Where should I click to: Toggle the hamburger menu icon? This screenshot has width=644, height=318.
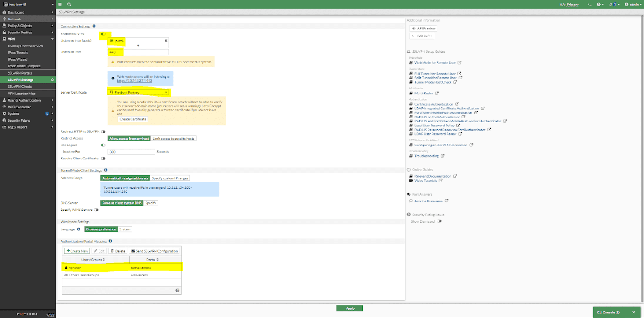point(60,4)
